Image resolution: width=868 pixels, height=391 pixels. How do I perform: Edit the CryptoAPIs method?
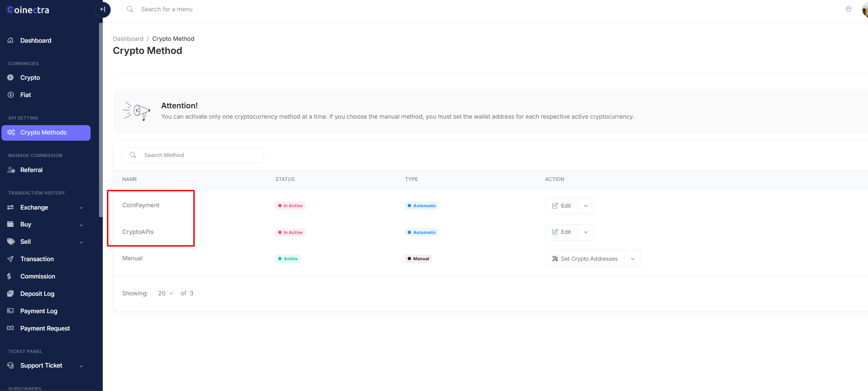click(562, 232)
